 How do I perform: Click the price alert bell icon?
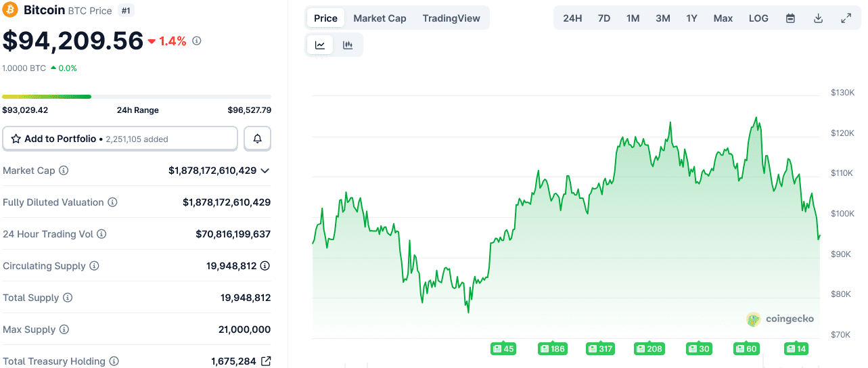257,139
